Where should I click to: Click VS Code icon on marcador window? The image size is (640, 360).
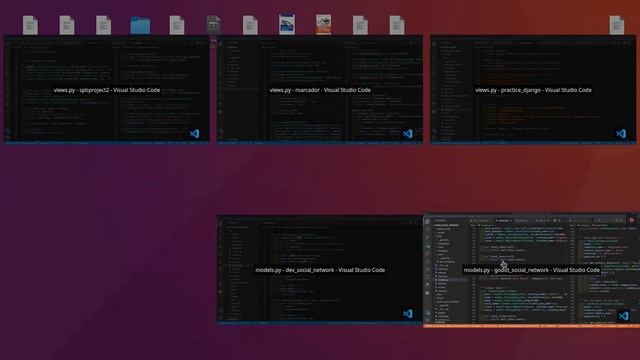tap(408, 133)
